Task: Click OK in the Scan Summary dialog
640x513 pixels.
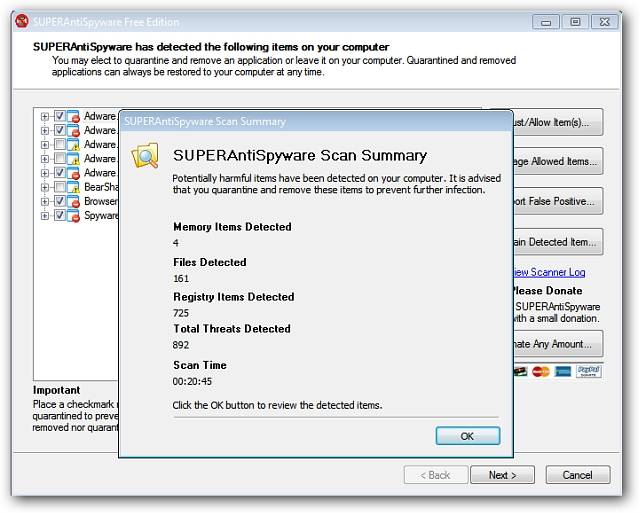Action: (x=468, y=436)
